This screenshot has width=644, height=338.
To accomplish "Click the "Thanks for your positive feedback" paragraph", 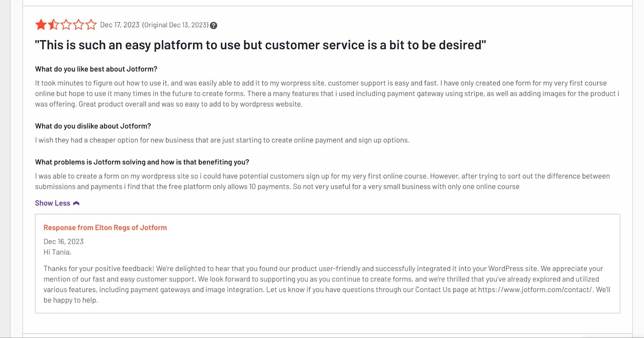I will [322, 279].
